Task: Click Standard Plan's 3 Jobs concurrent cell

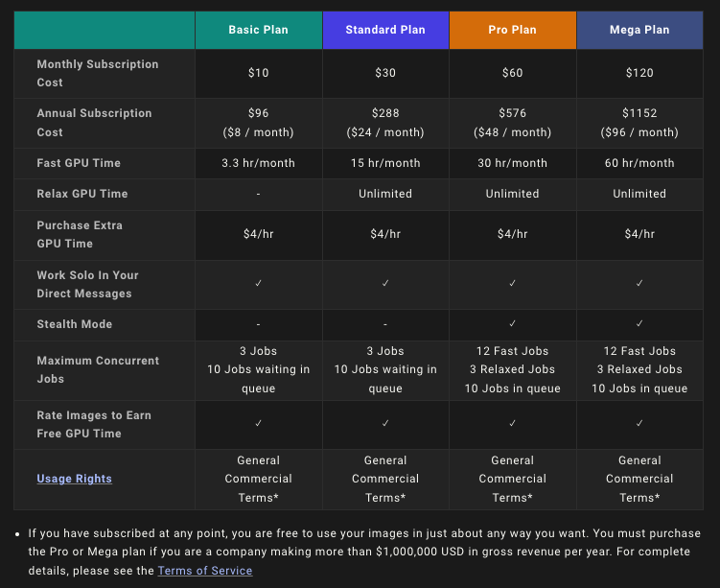Action: tap(385, 370)
